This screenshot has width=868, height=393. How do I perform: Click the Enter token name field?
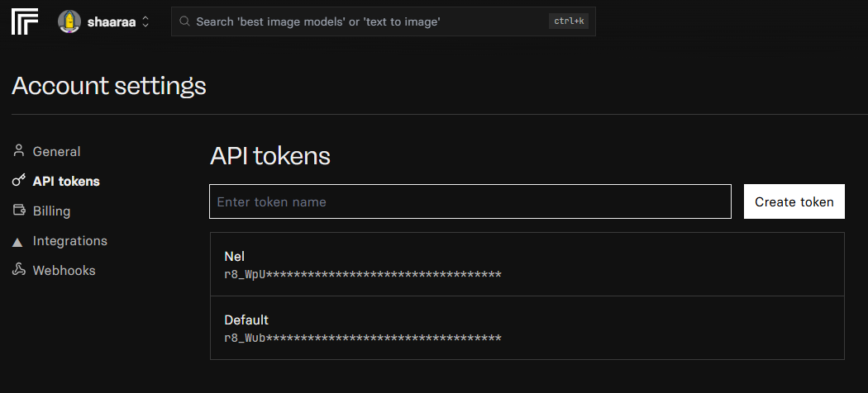click(470, 201)
